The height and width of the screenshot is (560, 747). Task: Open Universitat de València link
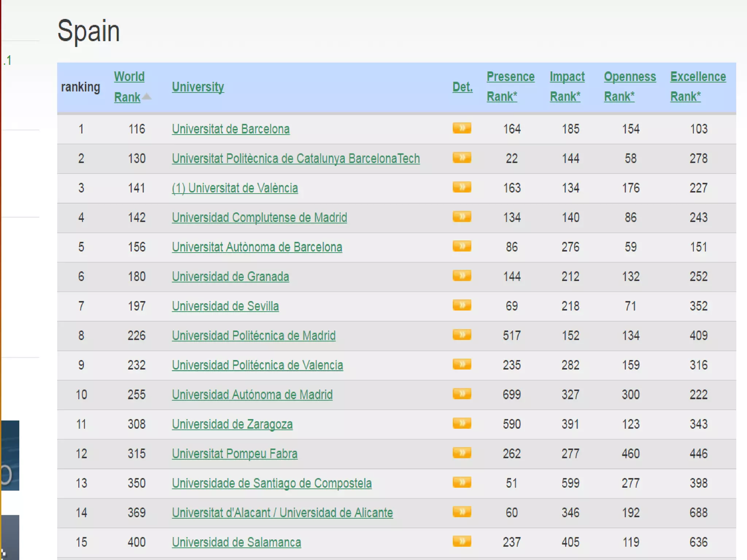[235, 188]
